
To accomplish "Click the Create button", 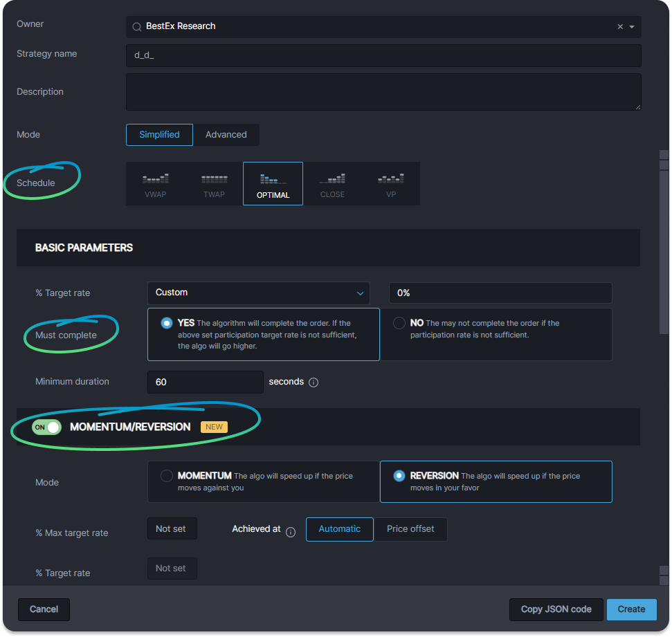I will tap(631, 609).
